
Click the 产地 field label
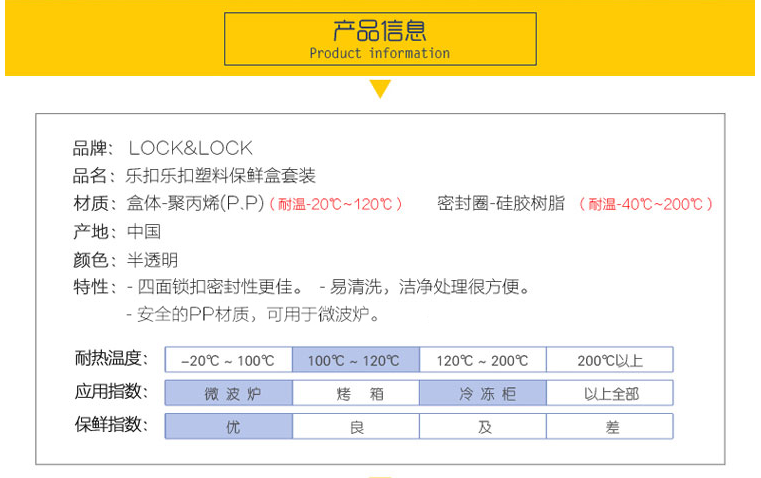[x=94, y=231]
